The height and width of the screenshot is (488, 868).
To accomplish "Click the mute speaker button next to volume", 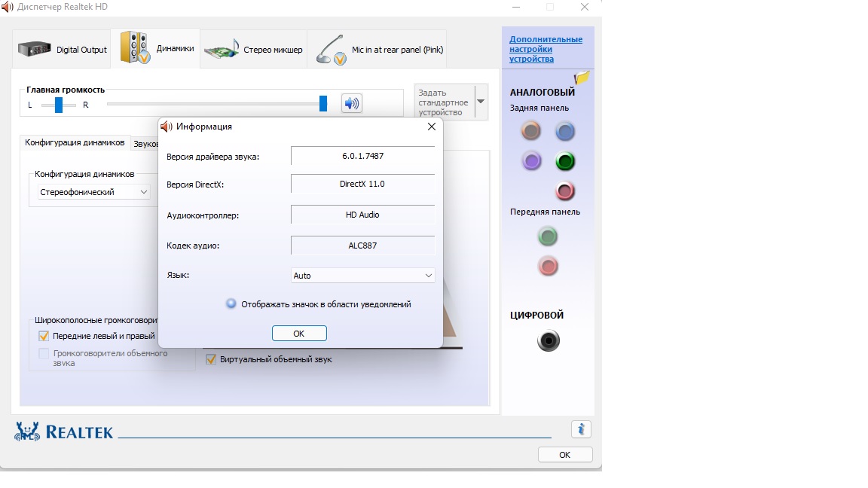I will pyautogui.click(x=352, y=103).
